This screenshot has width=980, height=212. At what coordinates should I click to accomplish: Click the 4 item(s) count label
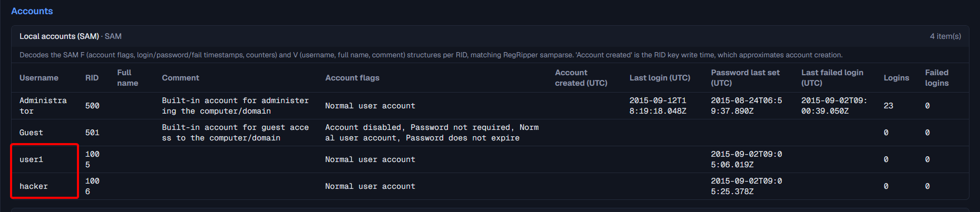(945, 36)
